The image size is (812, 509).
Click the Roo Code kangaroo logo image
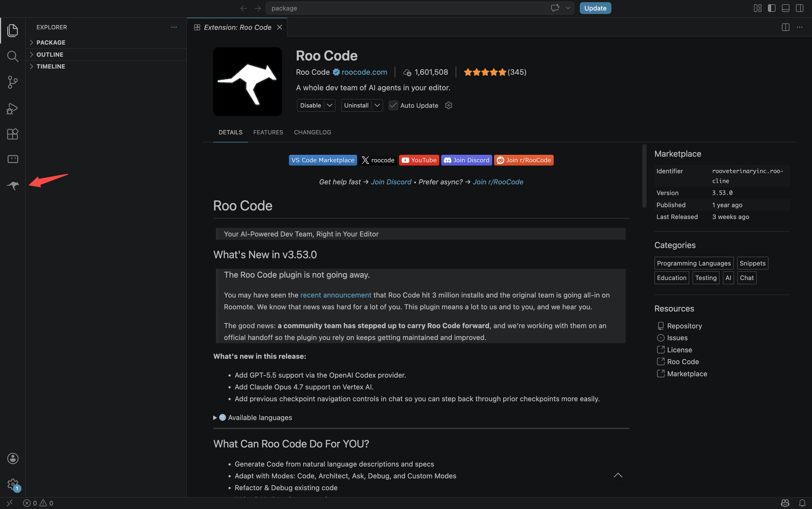click(x=248, y=81)
